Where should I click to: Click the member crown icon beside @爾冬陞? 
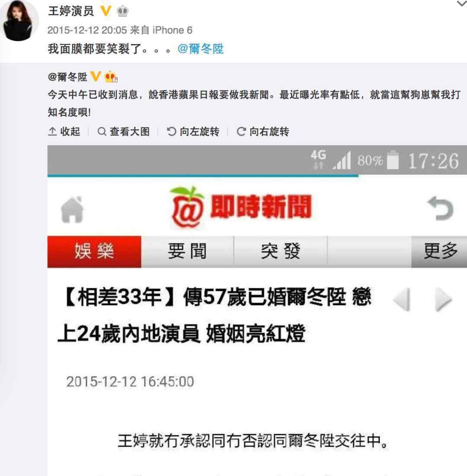point(111,77)
